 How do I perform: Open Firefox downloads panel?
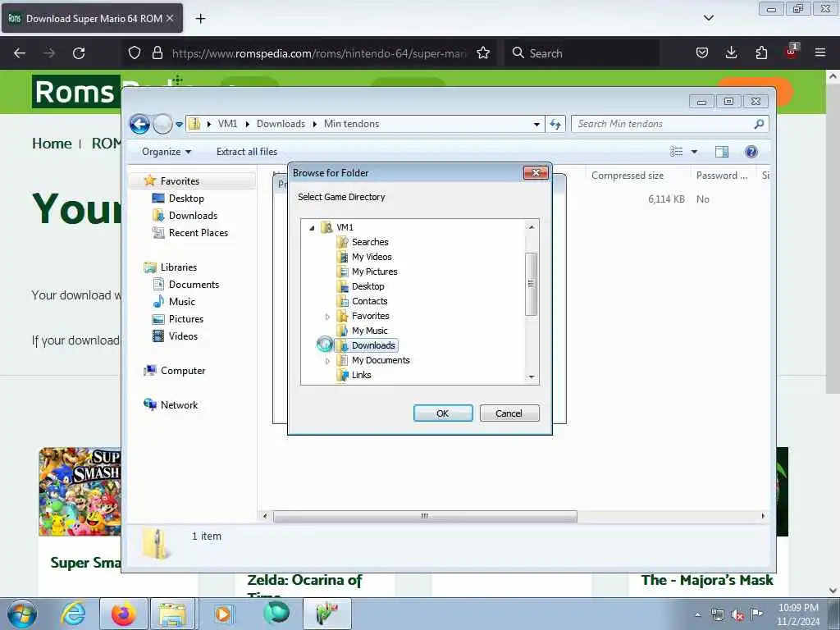click(731, 53)
